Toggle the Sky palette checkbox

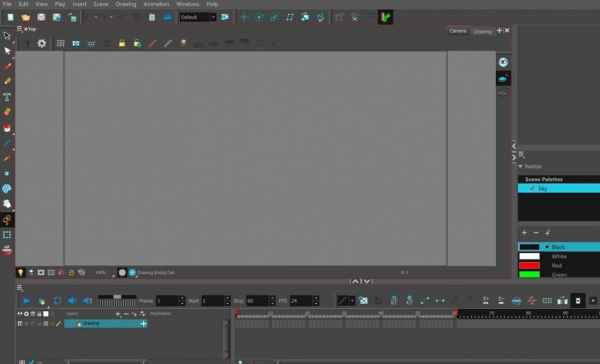(x=532, y=188)
